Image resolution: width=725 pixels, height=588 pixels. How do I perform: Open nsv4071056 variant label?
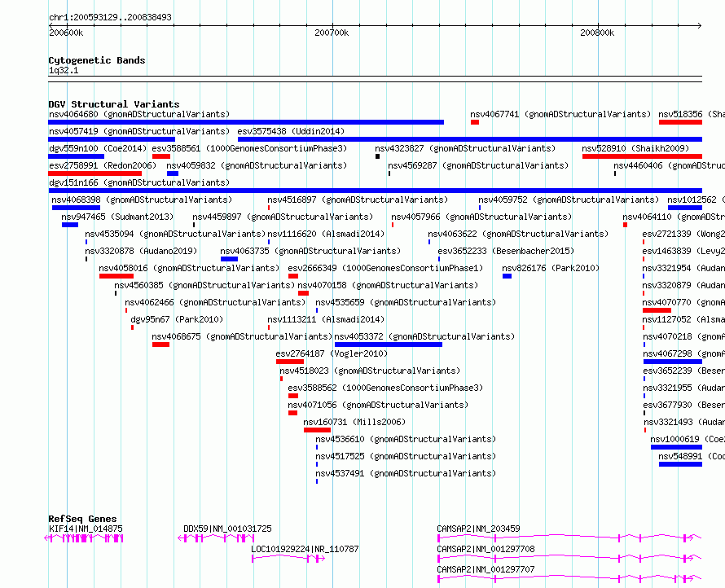click(378, 405)
